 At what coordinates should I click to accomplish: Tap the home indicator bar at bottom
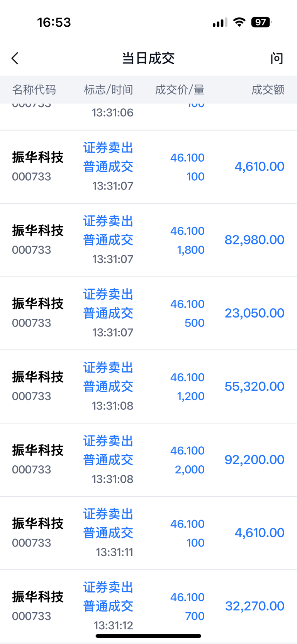point(148,636)
